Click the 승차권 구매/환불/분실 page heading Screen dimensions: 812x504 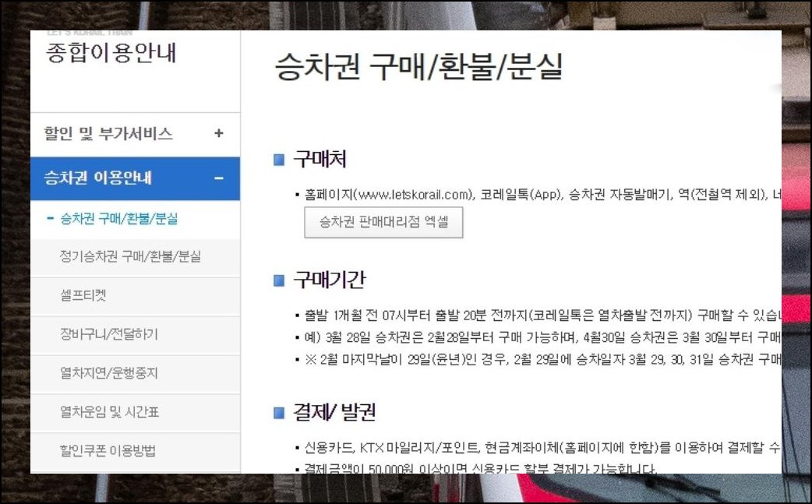point(418,66)
